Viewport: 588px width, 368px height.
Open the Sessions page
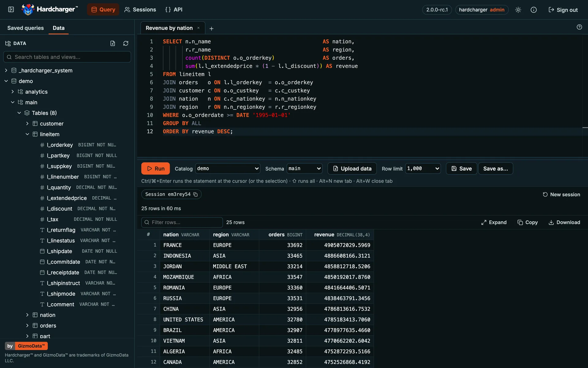[x=140, y=10]
